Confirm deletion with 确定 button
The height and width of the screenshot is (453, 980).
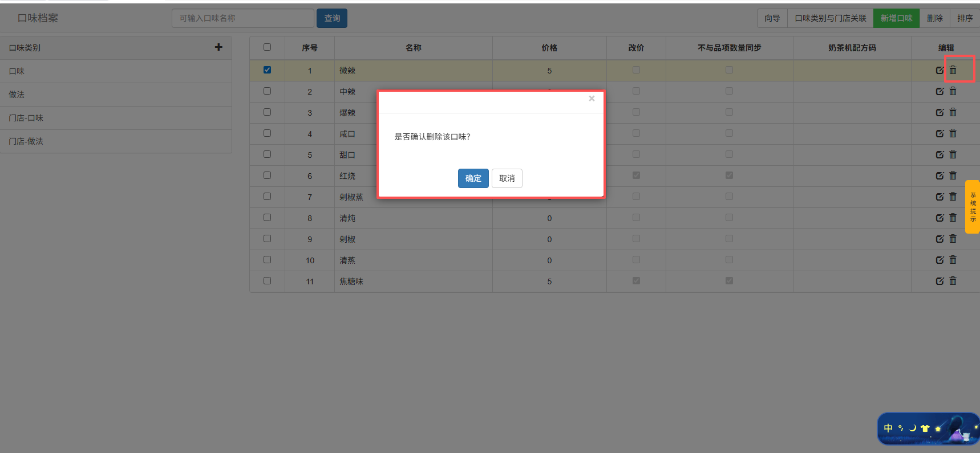pyautogui.click(x=473, y=178)
